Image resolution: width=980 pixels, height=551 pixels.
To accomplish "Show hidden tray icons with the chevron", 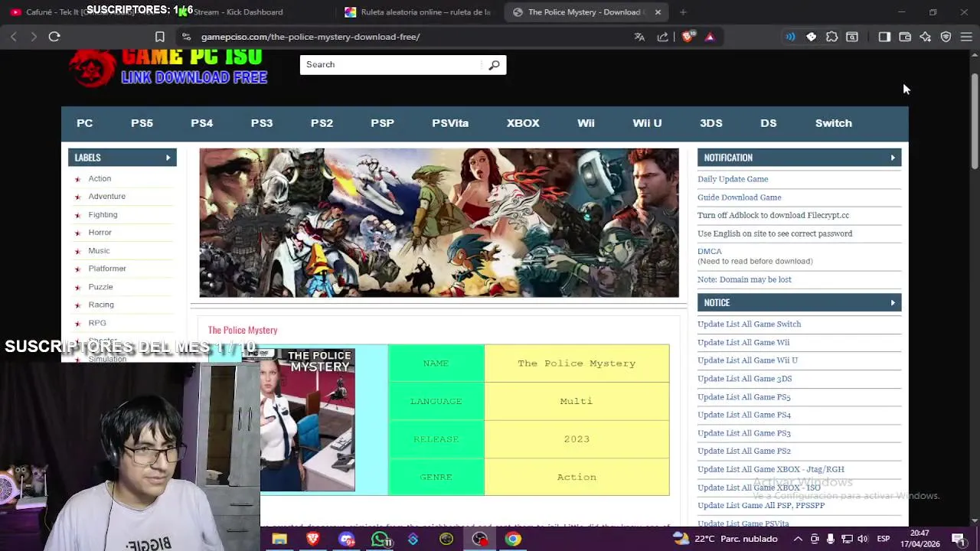I will coord(798,539).
